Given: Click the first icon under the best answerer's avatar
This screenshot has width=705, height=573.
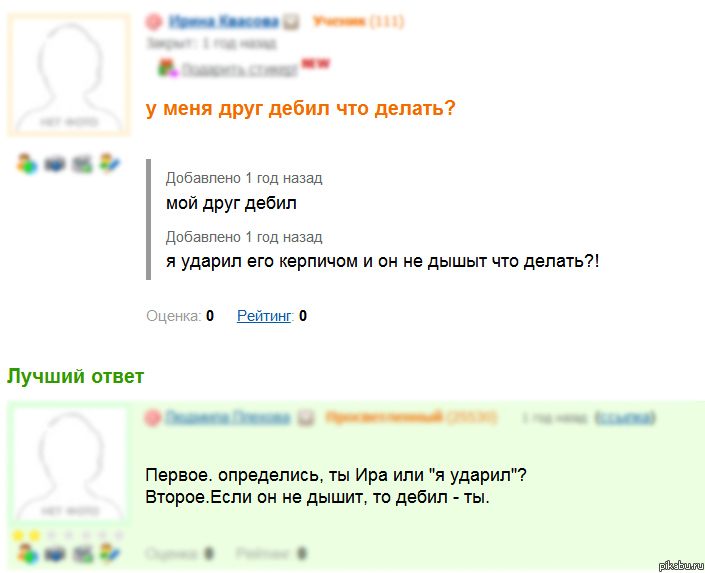Looking at the screenshot, I should [x=27, y=552].
